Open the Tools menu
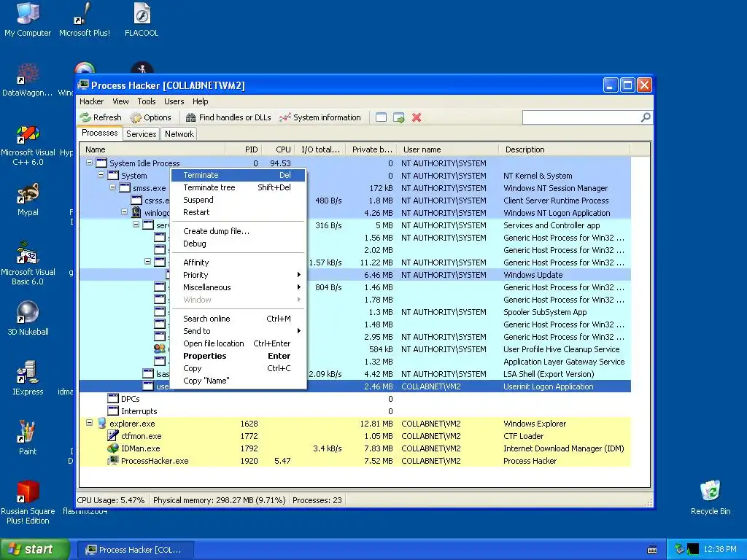This screenshot has width=747, height=560. coord(146,101)
